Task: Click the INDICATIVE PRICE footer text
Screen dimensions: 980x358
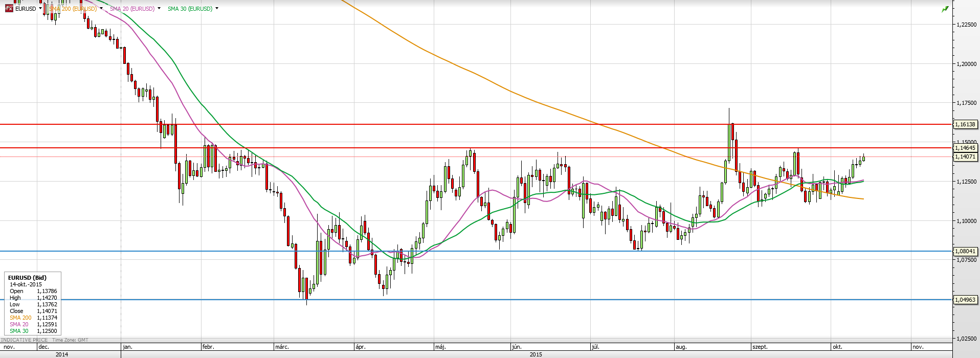Action: [x=25, y=340]
